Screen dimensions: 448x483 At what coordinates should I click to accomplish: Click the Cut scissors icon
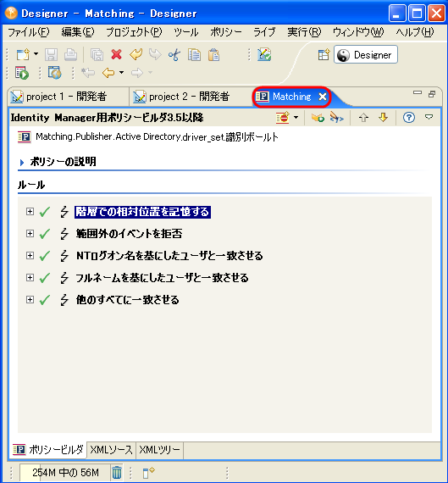tap(174, 55)
